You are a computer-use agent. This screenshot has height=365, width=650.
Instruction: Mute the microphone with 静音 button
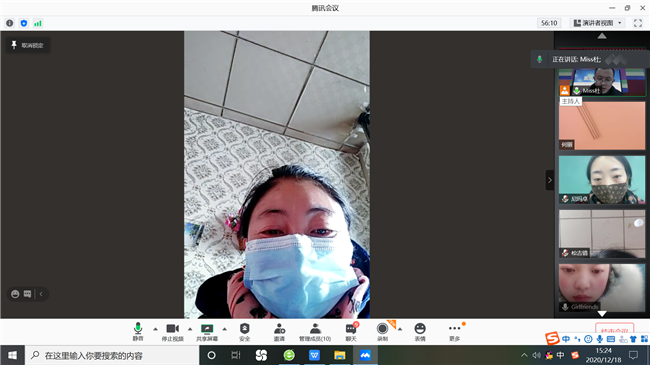(138, 331)
